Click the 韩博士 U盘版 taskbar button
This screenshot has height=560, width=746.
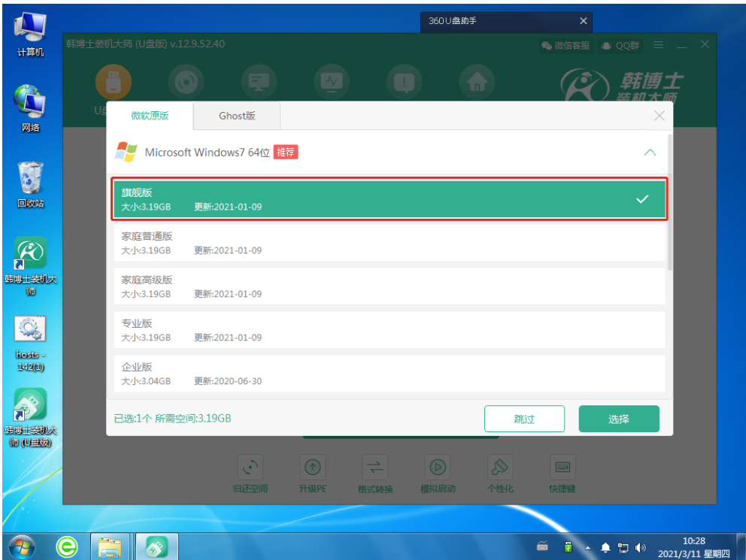pyautogui.click(x=157, y=546)
